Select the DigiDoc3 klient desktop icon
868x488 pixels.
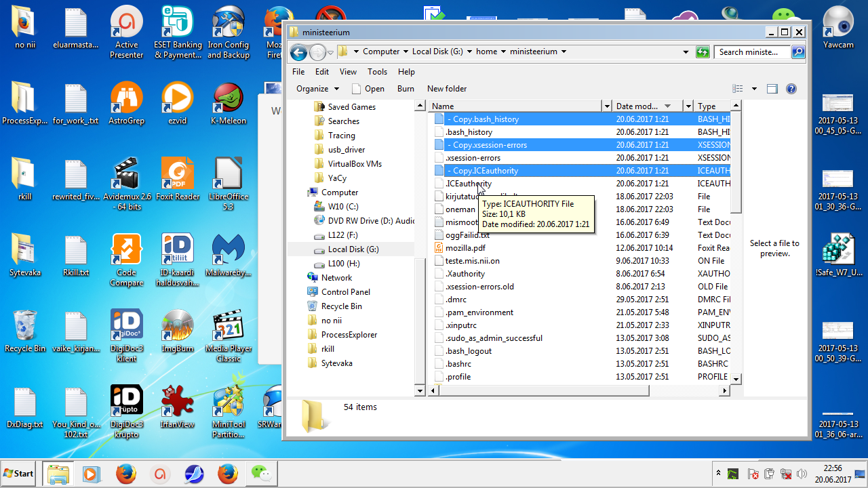click(x=126, y=336)
